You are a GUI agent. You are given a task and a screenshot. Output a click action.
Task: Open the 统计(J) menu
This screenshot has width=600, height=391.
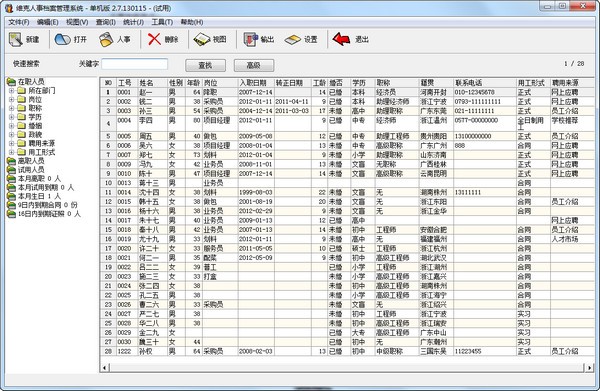pos(134,22)
